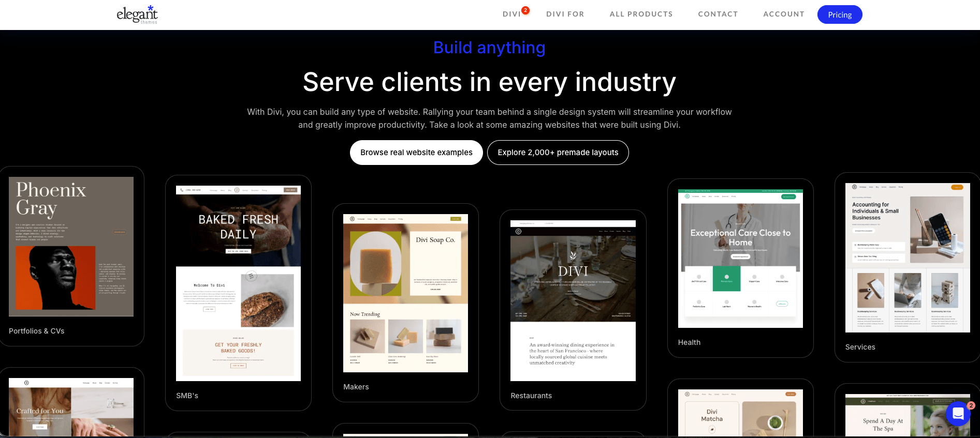Click the Makers card label

(x=356, y=387)
